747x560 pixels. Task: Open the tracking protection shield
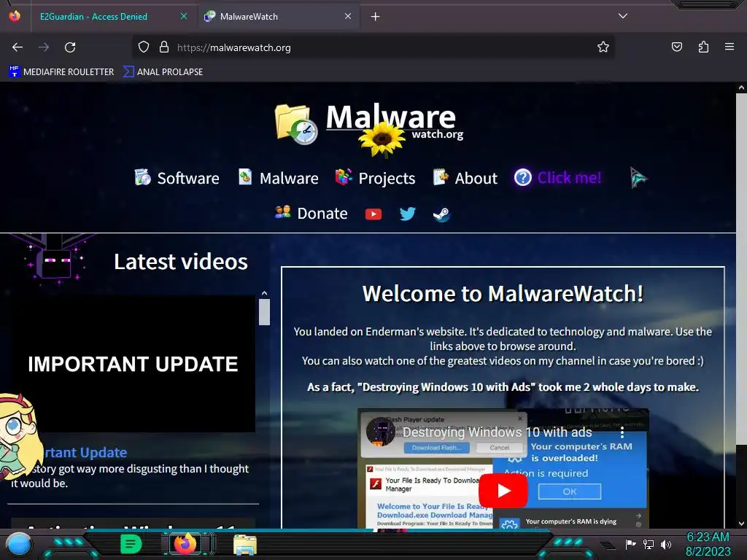coord(144,47)
